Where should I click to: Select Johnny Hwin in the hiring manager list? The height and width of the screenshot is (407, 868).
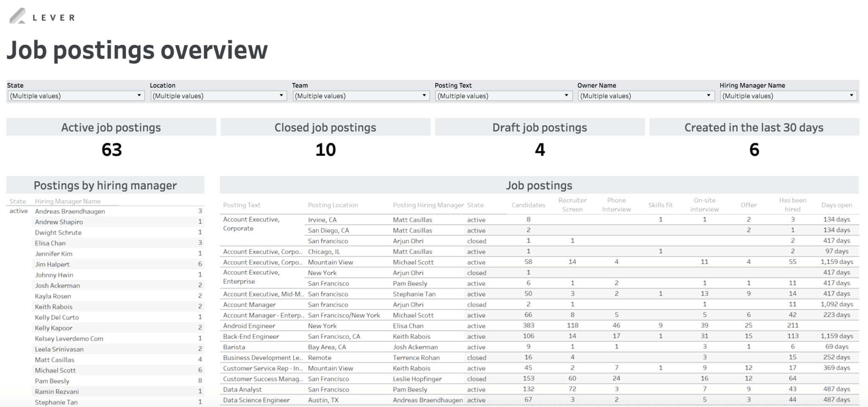pos(54,274)
